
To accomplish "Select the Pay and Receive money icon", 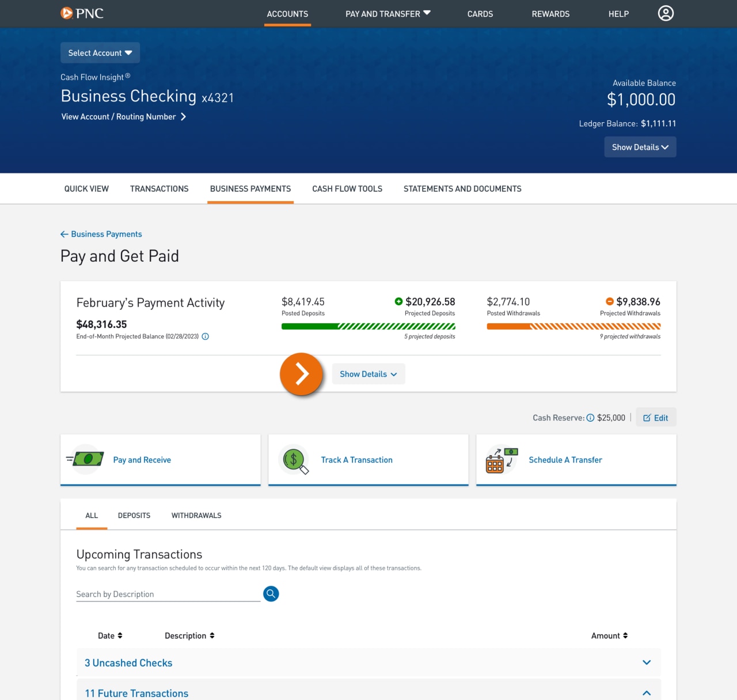I will pyautogui.click(x=85, y=458).
